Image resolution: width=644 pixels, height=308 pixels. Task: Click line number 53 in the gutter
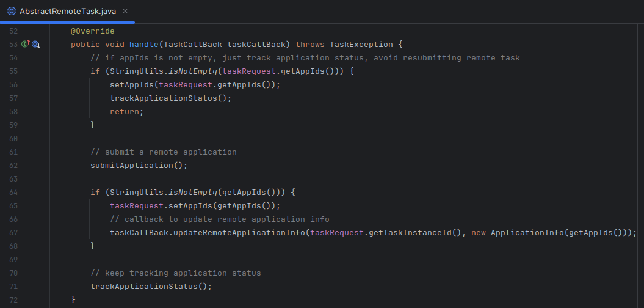13,45
